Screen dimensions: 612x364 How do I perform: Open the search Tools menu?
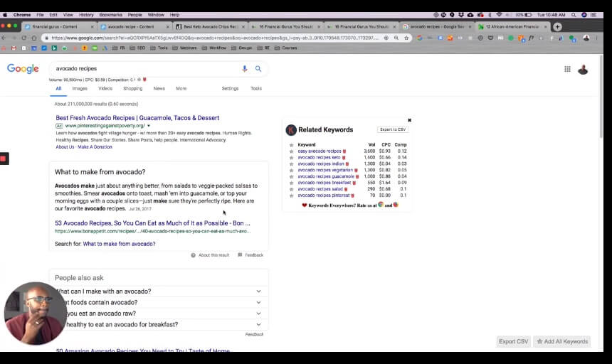(x=256, y=88)
